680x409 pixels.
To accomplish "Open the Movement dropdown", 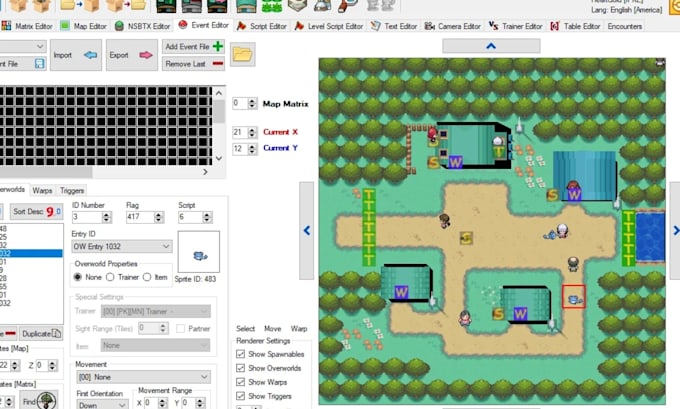I will (x=143, y=377).
